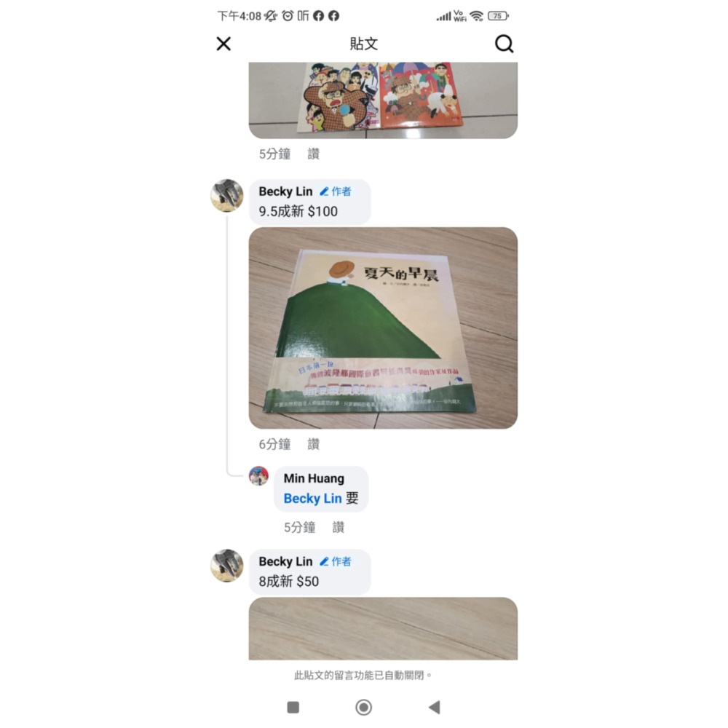Open Becky Lin's name on $100 comment
Viewport: 728px width, 728px height.
(285, 191)
